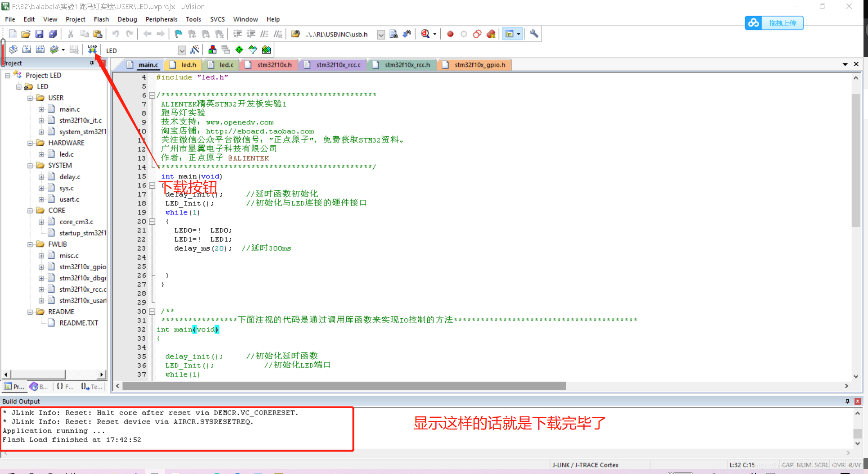Comment selection icon
This screenshot has height=474, width=868.
(264, 34)
